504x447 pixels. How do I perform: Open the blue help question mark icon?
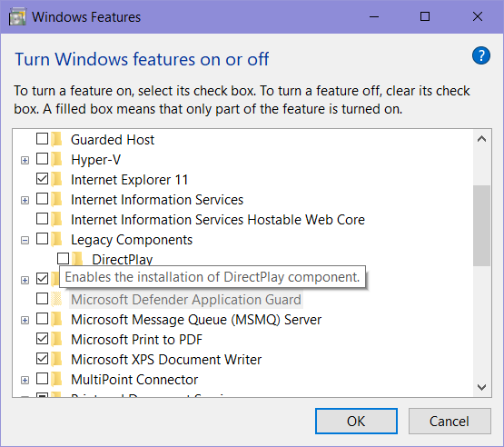(x=481, y=55)
